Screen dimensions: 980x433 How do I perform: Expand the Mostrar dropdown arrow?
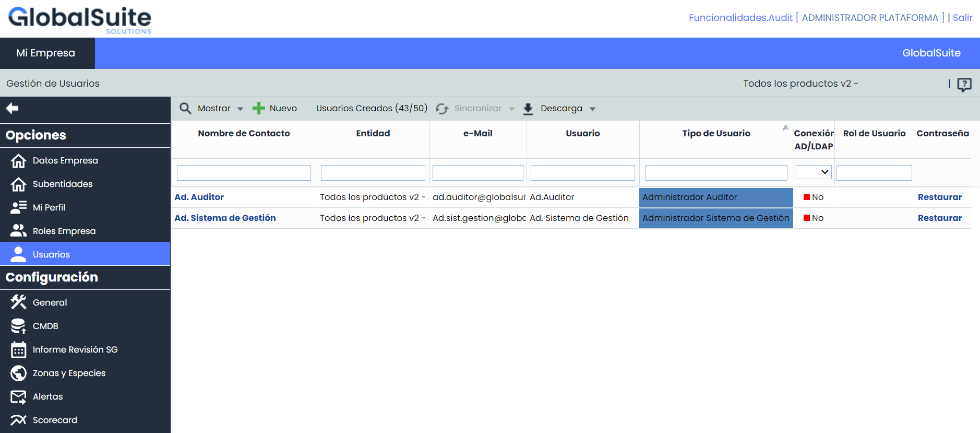(240, 109)
